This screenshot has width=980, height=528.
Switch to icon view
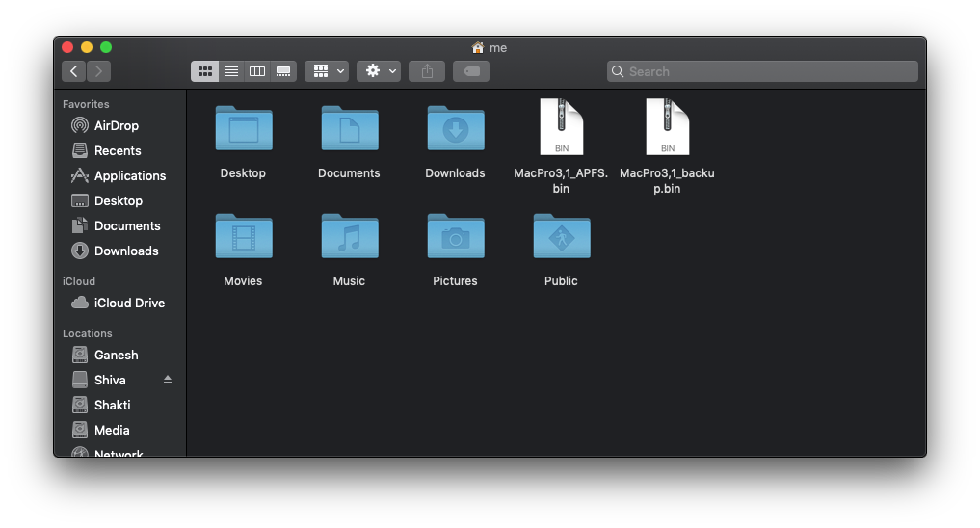[x=204, y=71]
